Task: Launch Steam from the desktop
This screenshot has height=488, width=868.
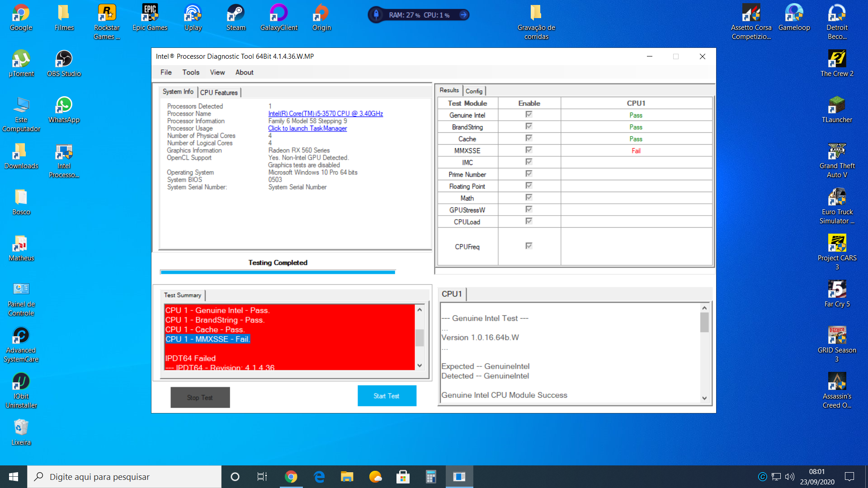Action: (x=236, y=18)
